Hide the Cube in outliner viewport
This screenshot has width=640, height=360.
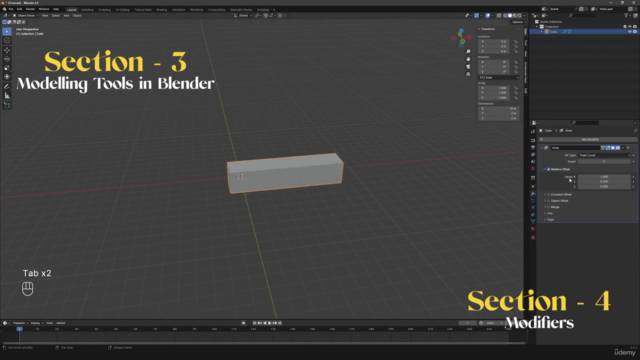tap(629, 31)
